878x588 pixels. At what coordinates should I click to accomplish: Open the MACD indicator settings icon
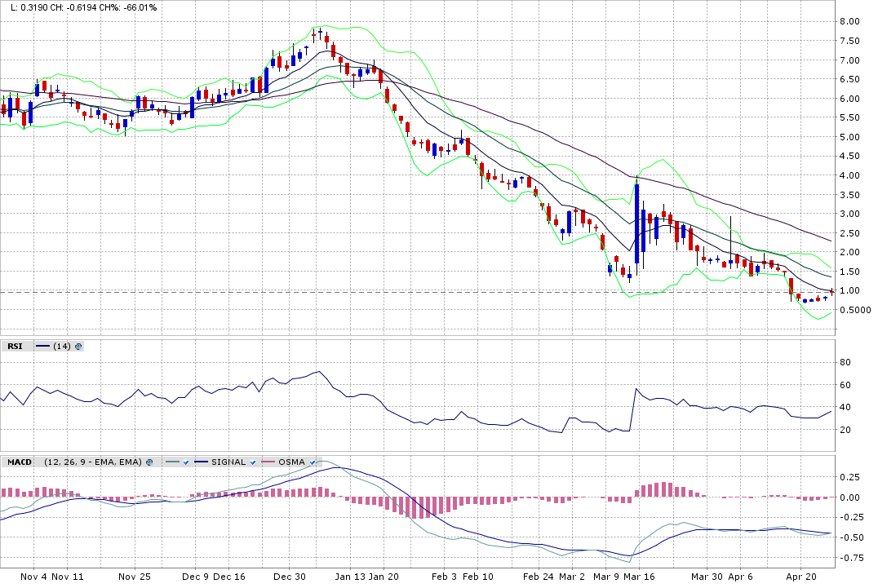coord(149,462)
